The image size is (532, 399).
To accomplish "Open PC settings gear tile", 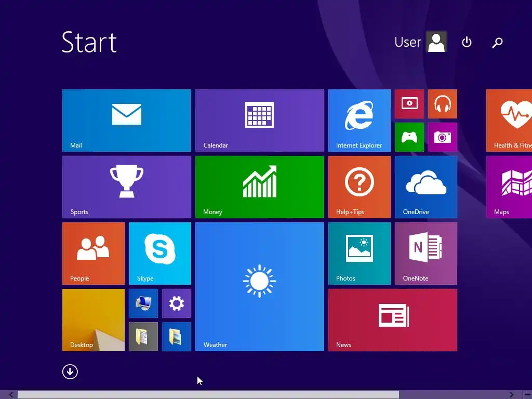I will click(177, 303).
